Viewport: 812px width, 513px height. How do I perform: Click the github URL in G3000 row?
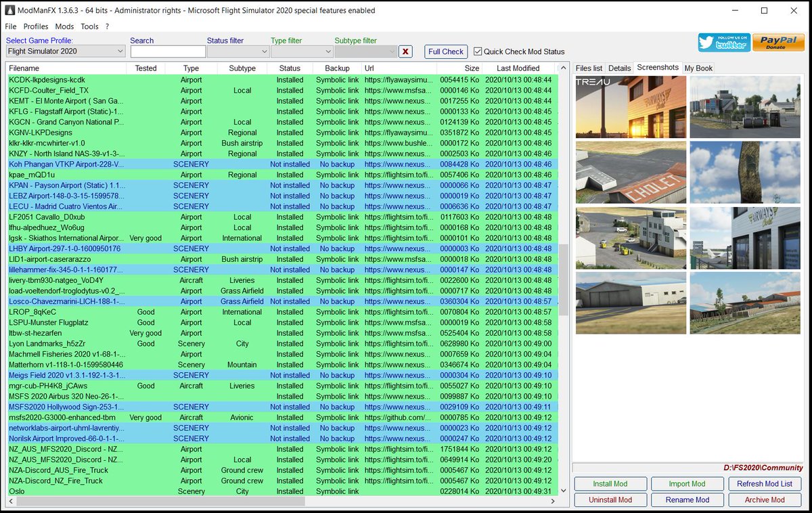pyautogui.click(x=398, y=418)
